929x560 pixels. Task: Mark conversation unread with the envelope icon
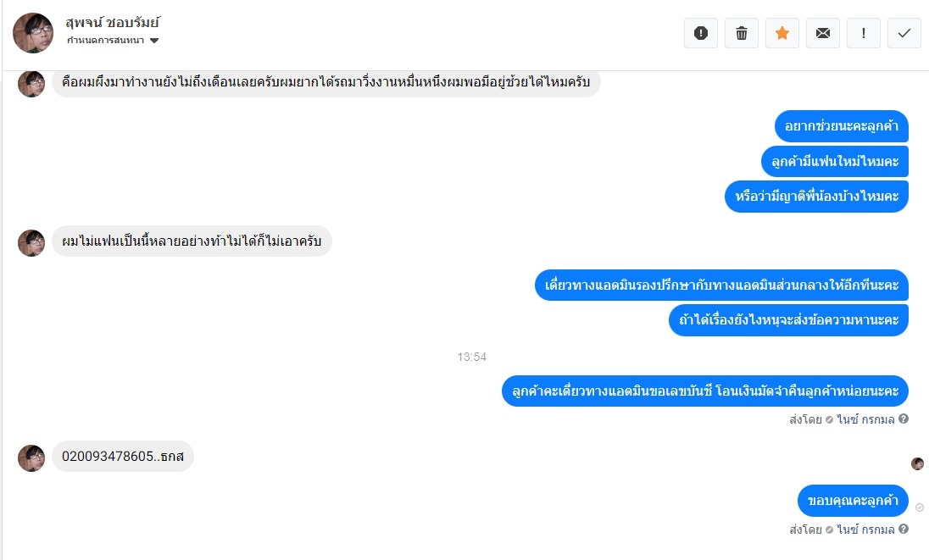tap(823, 33)
